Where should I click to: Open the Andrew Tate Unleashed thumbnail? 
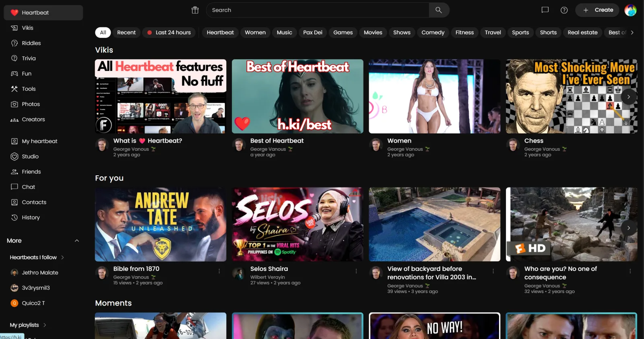(161, 224)
